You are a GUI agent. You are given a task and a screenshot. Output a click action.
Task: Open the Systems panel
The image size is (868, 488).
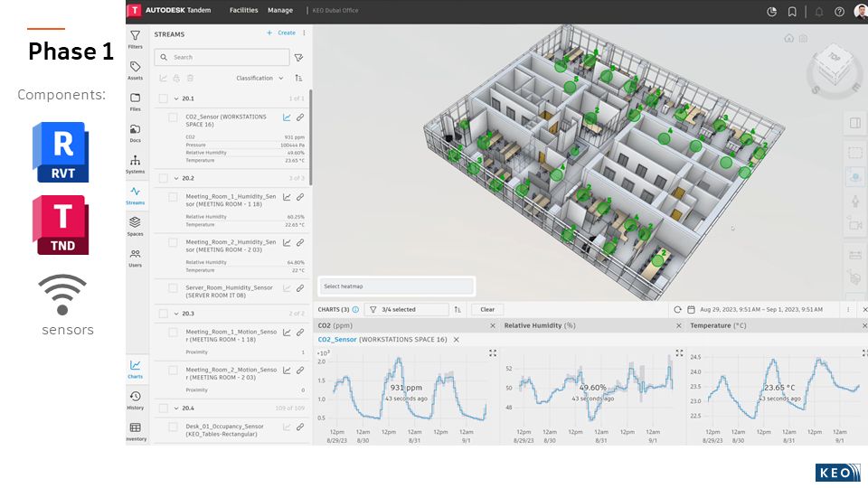(x=135, y=164)
